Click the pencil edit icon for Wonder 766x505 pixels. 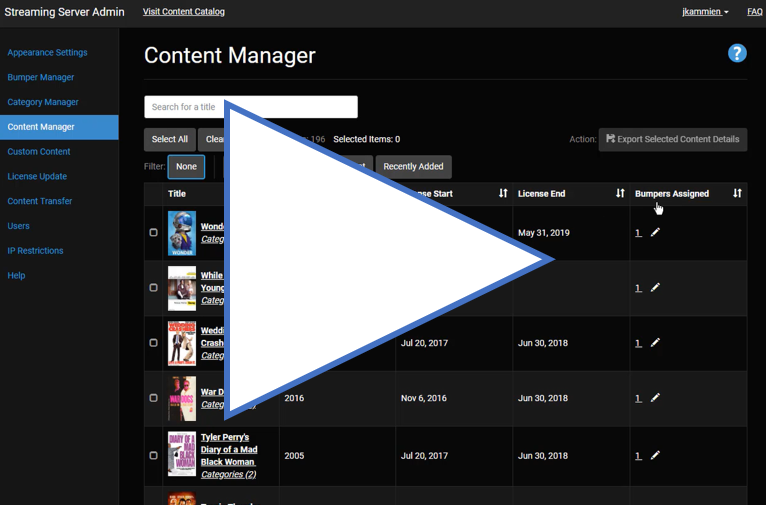click(655, 232)
